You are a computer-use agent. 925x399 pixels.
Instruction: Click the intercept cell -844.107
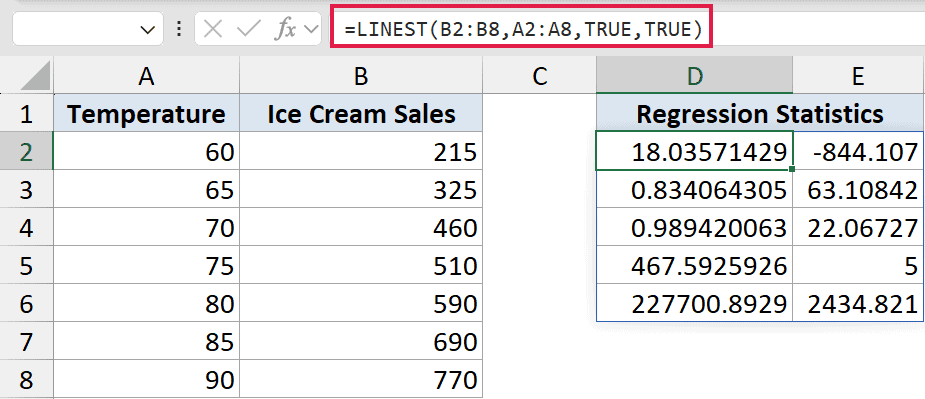click(x=858, y=151)
